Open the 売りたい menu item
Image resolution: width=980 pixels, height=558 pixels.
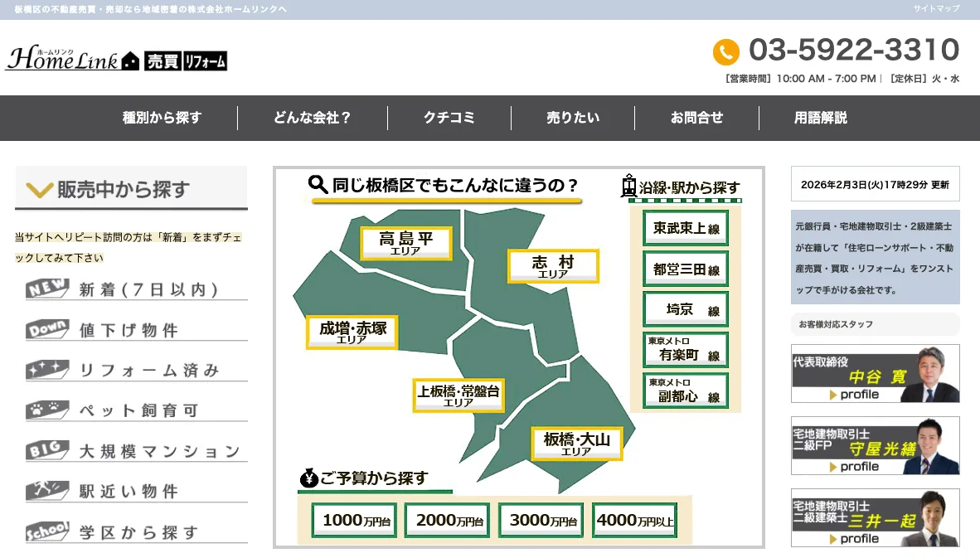point(573,118)
